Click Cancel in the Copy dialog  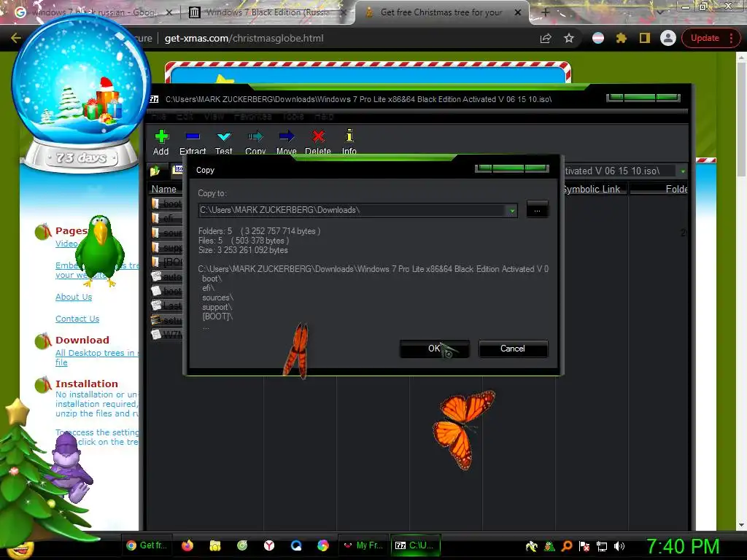pyautogui.click(x=513, y=349)
